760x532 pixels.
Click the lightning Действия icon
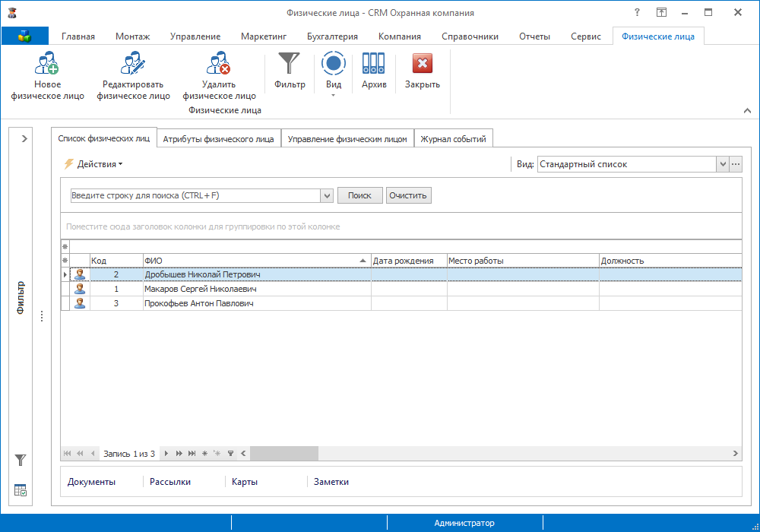(69, 163)
